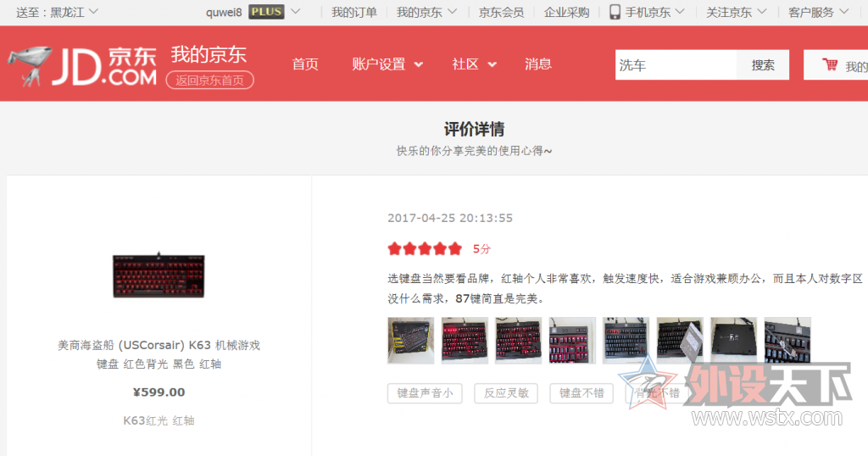
Task: Open the 美商海盗船 K63 机械游戏键盘 product title link
Action: 159,354
